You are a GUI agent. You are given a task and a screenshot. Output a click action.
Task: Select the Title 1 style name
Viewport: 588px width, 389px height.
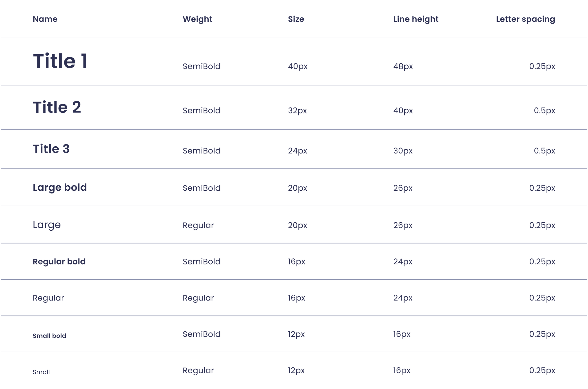60,61
